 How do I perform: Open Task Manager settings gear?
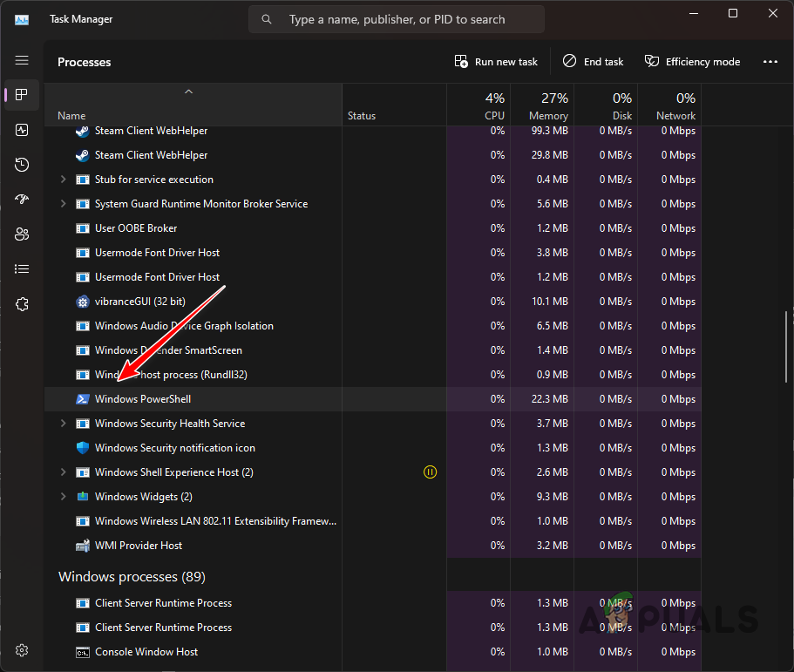tap(22, 649)
